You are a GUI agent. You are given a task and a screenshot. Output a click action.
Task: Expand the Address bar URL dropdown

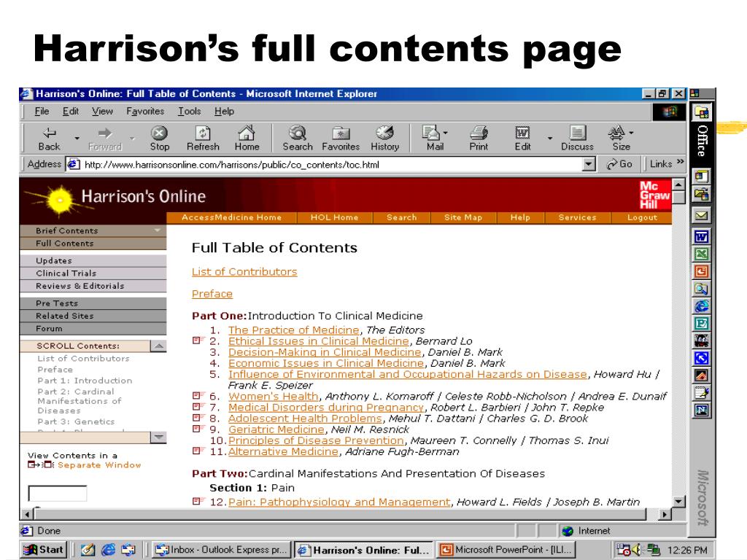click(x=589, y=164)
